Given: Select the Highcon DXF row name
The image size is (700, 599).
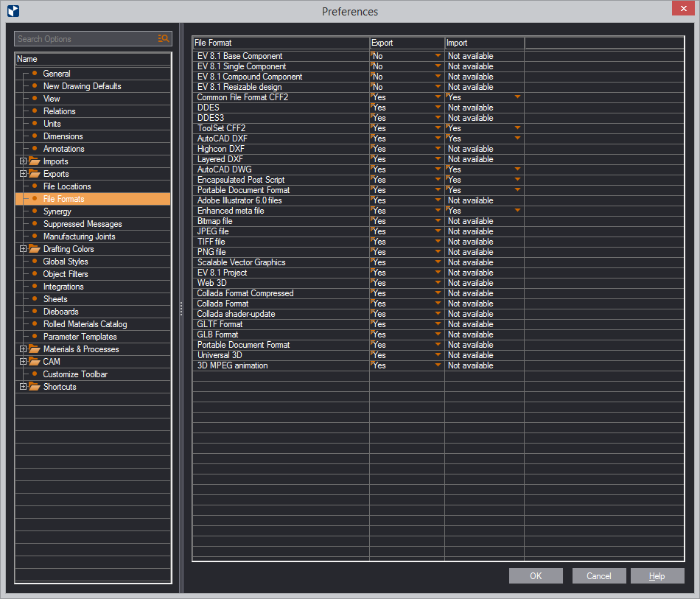Looking at the screenshot, I should click(220, 149).
